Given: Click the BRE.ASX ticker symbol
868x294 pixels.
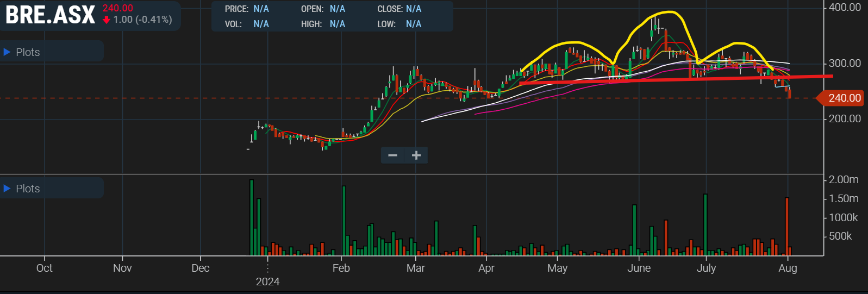Looking at the screenshot, I should click(x=50, y=15).
